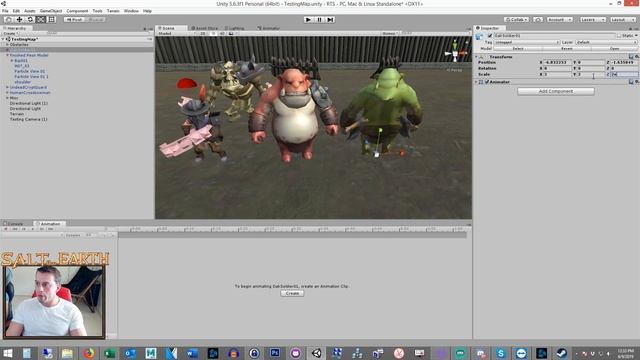This screenshot has height=360, width=640.
Task: Click the Play button
Action: (x=309, y=20)
